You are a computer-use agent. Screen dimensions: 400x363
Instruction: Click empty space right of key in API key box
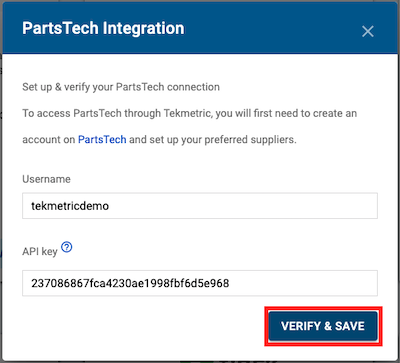pyautogui.click(x=303, y=283)
